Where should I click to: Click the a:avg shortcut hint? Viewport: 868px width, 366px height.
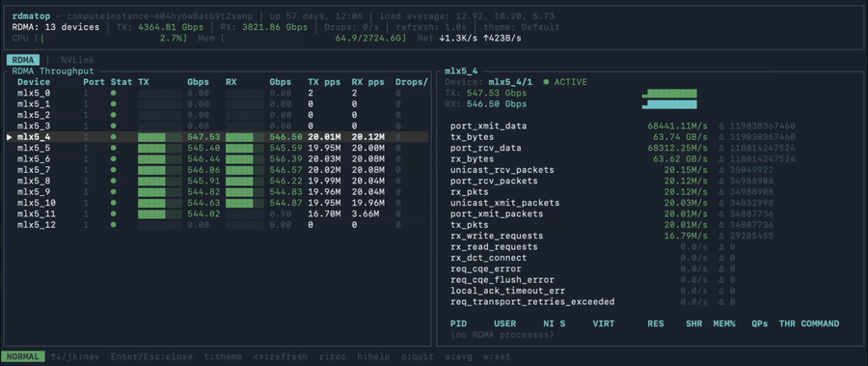[459, 356]
